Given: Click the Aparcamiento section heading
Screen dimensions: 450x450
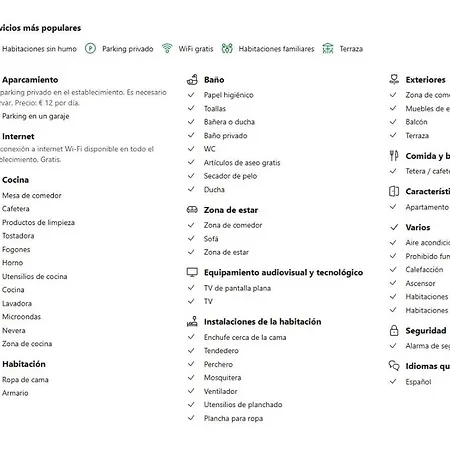Looking at the screenshot, I should pos(30,80).
